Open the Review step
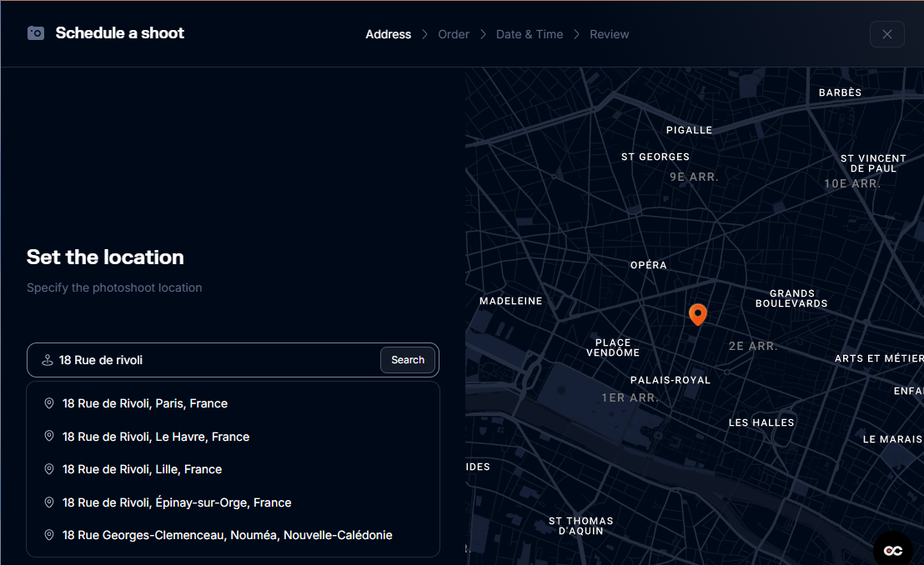This screenshot has height=565, width=924. [609, 34]
